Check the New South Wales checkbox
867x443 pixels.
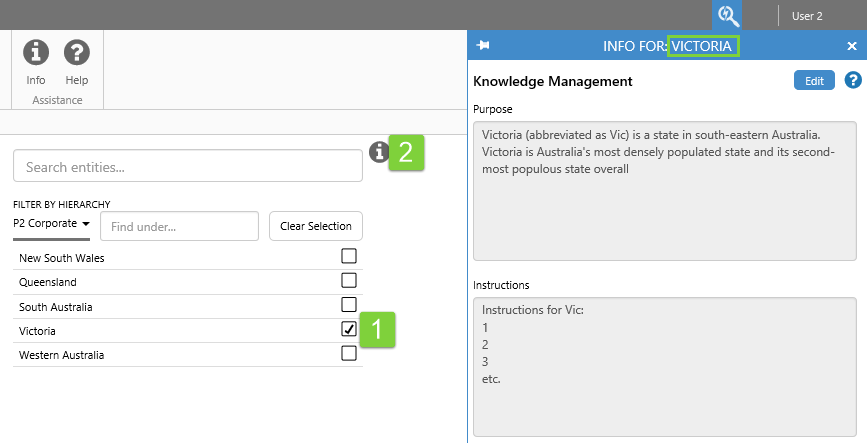[x=349, y=257]
